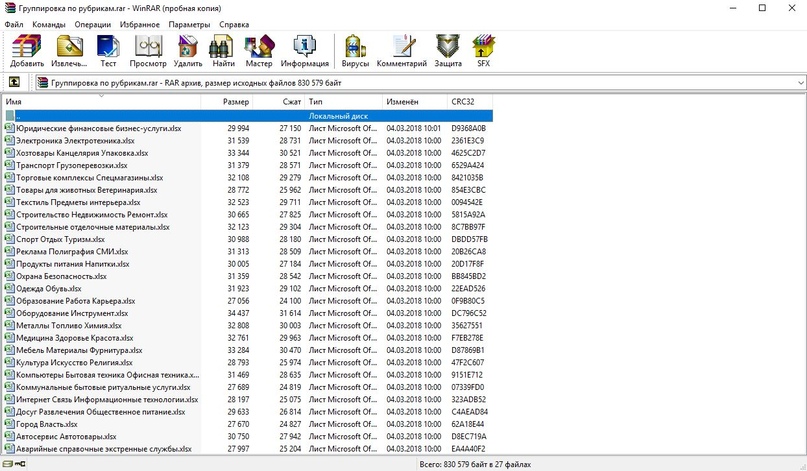Click the Добавить (Add) toolbar icon
Screen dimensions: 807x471
(27, 50)
